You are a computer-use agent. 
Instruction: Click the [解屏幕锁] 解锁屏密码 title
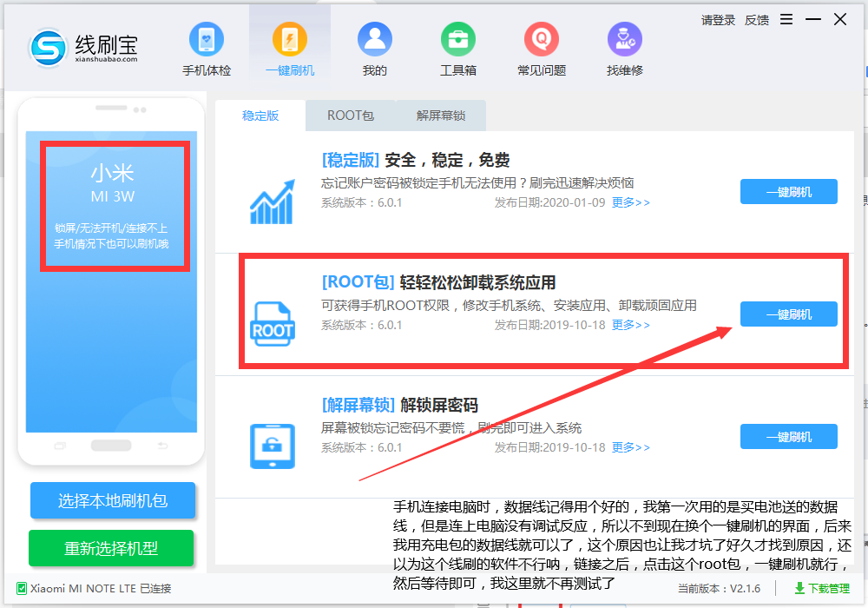tap(399, 405)
